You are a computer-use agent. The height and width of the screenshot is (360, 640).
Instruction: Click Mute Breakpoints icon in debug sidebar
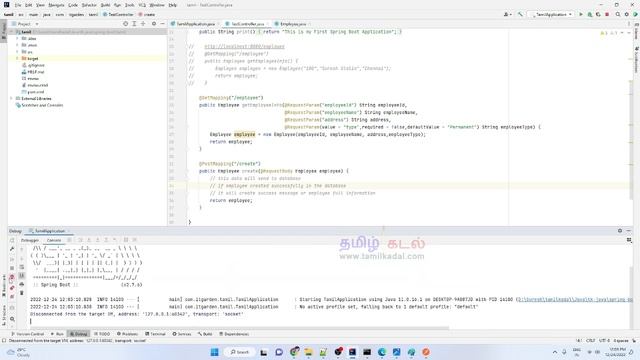(12, 297)
